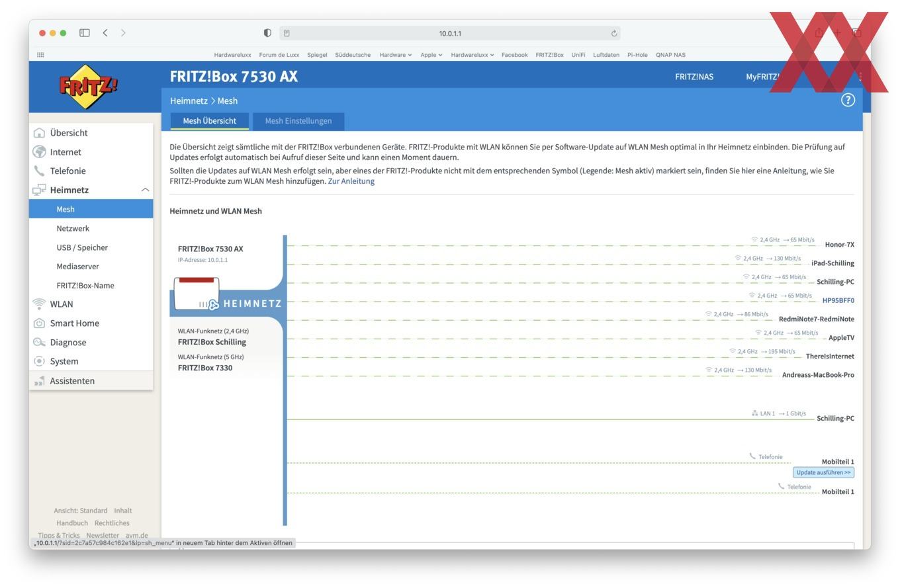Click the Honor-7X device

point(839,245)
